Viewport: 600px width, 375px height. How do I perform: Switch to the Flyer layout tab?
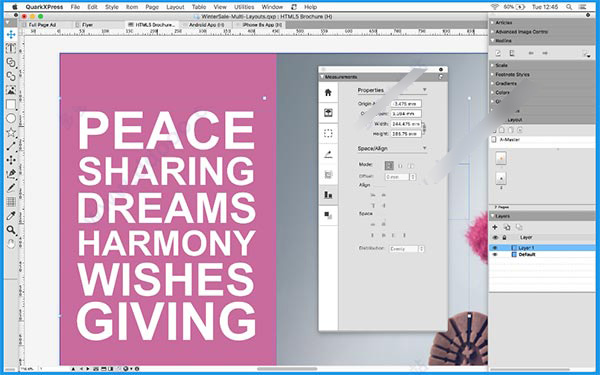[87, 24]
